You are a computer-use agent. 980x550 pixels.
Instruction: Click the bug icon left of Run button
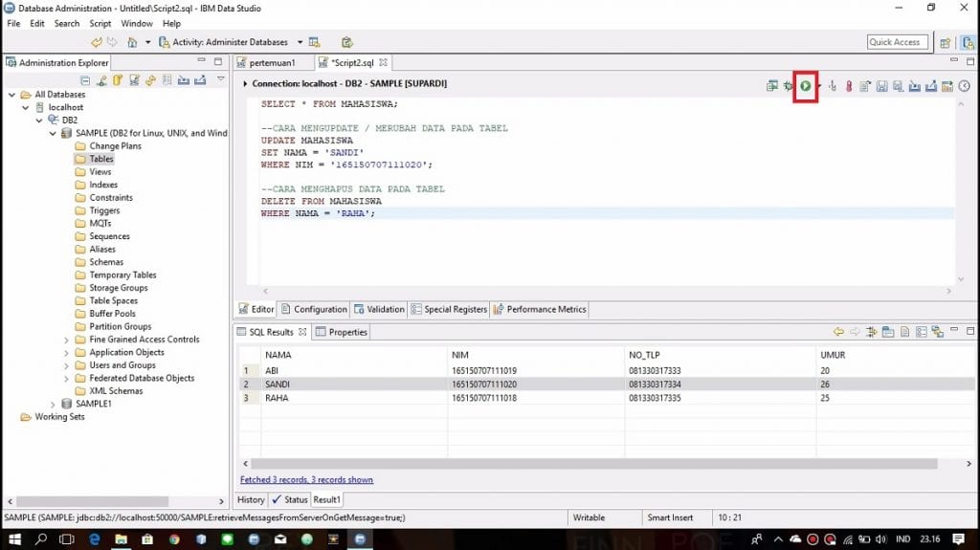point(788,86)
